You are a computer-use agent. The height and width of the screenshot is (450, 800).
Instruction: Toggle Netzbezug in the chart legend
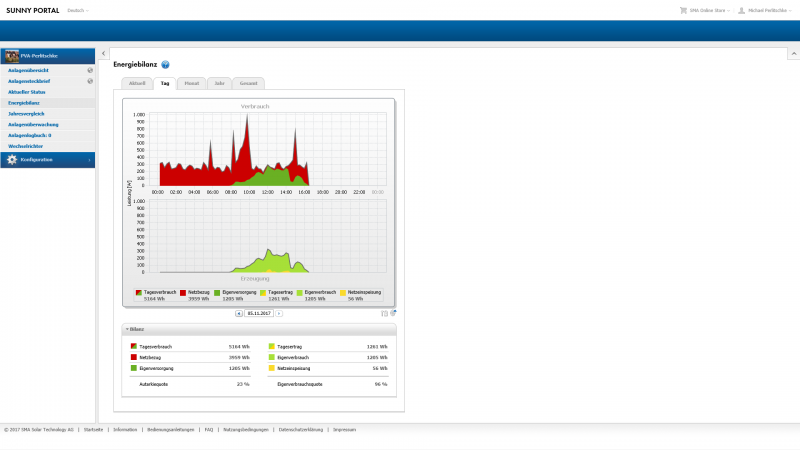click(194, 295)
